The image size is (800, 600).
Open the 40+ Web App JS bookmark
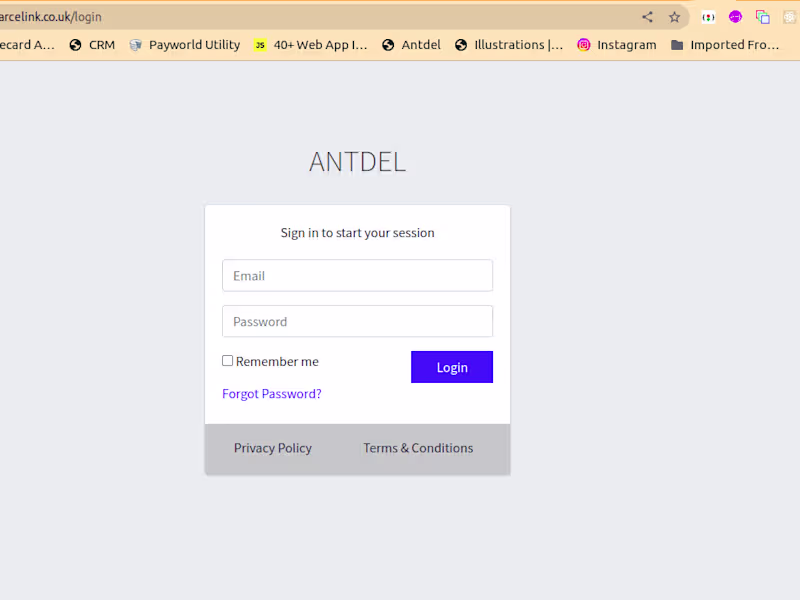tap(311, 45)
